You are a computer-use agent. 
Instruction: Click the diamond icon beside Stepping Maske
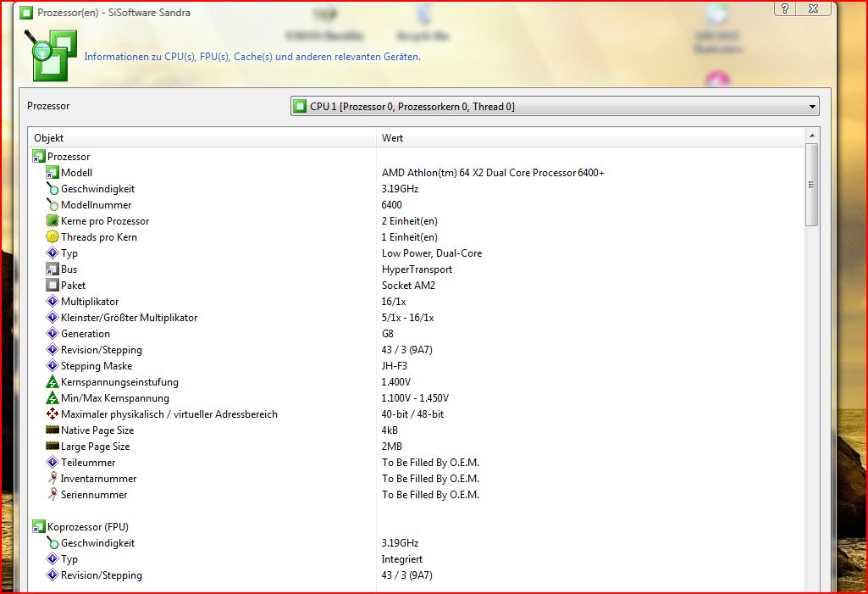(52, 366)
